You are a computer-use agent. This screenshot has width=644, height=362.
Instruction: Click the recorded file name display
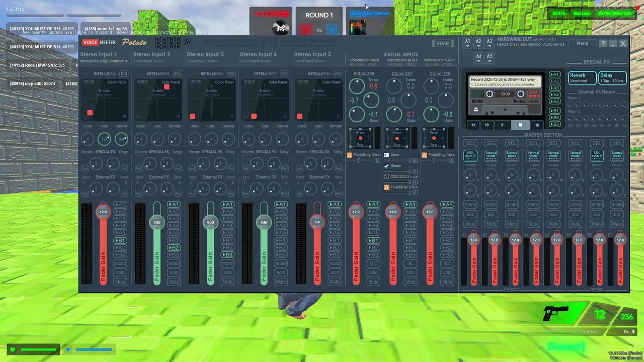click(505, 82)
